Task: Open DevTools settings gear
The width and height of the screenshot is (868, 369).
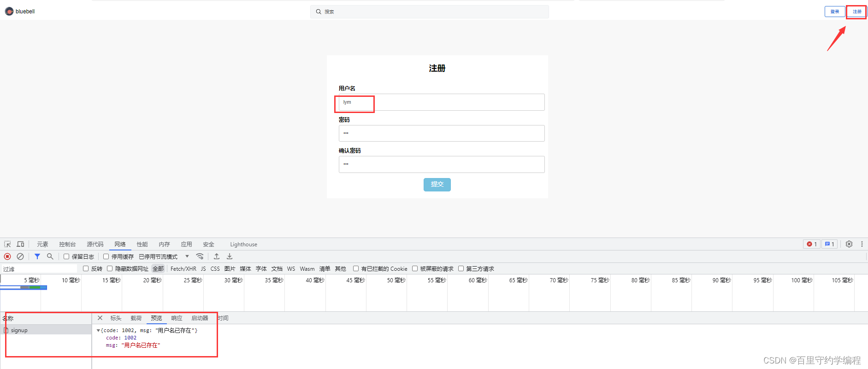Action: 849,244
